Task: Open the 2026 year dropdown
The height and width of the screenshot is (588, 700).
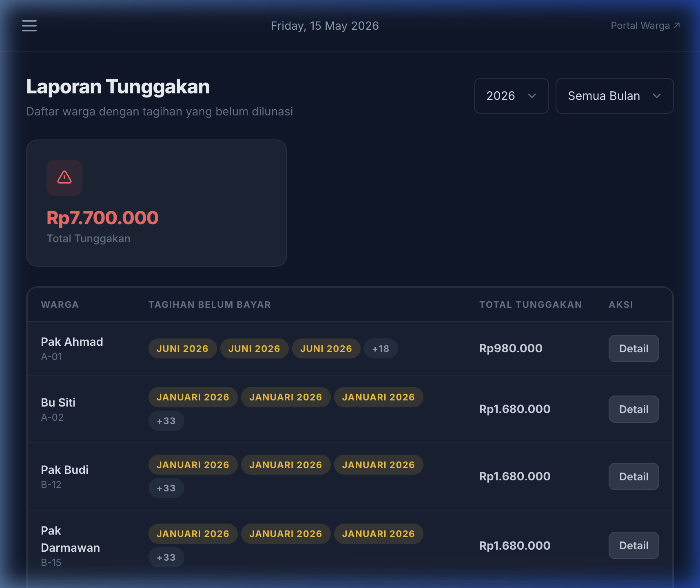Action: [x=511, y=96]
